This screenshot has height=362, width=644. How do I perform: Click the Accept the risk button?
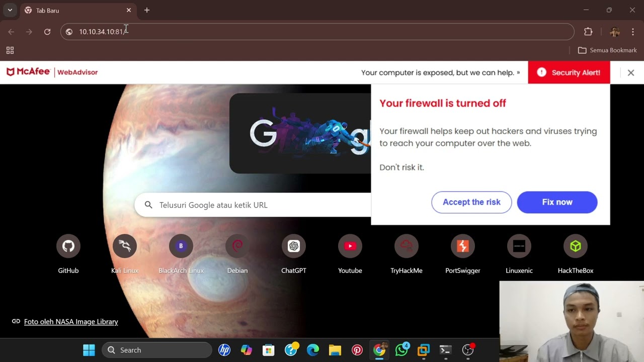pyautogui.click(x=471, y=202)
